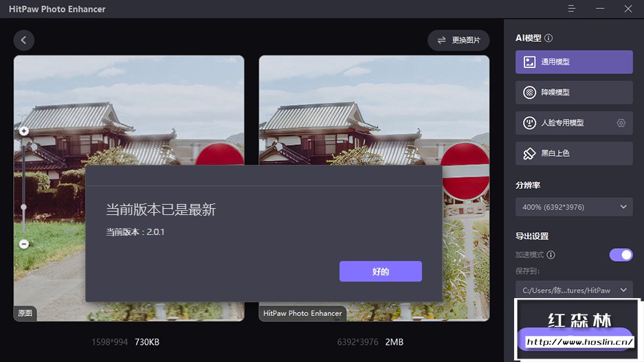Close the HitPaw Photo Enhancer window
Screen dimensions: 644x362
coord(628,9)
